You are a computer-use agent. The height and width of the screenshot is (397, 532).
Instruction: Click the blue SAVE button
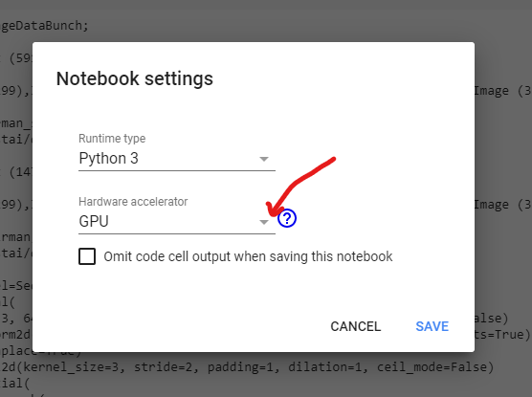click(x=432, y=326)
